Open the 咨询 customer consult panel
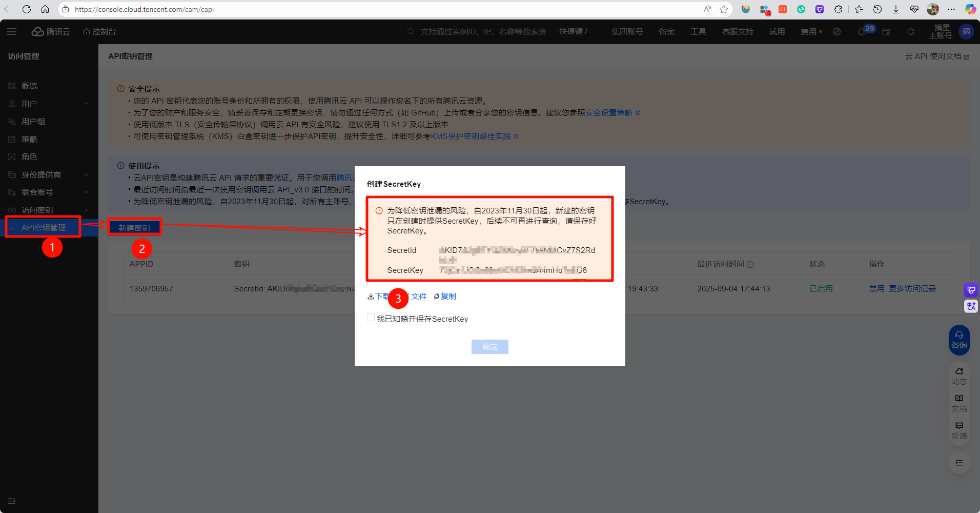This screenshot has height=513, width=980. tap(959, 340)
